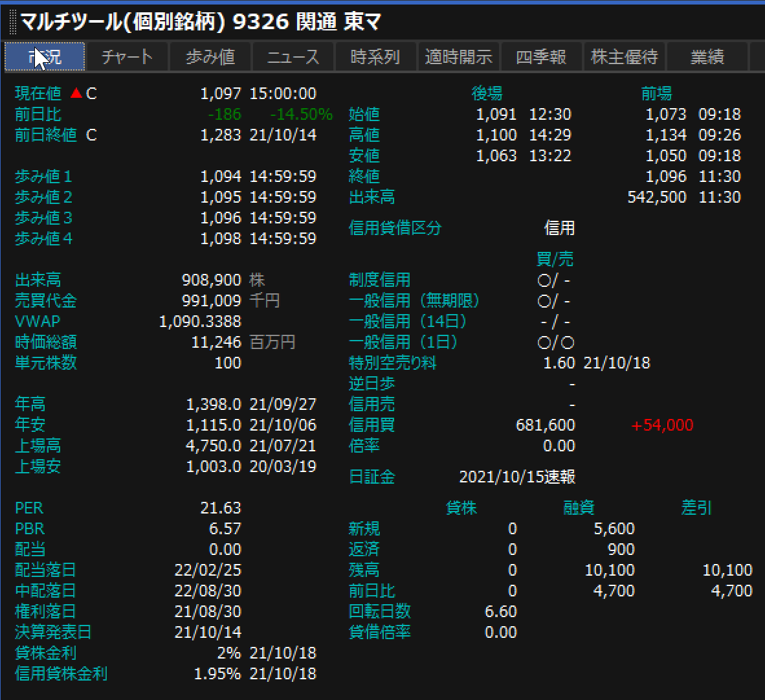Click the red up-triangle beside 現在値
The image size is (765, 700).
pyautogui.click(x=76, y=93)
